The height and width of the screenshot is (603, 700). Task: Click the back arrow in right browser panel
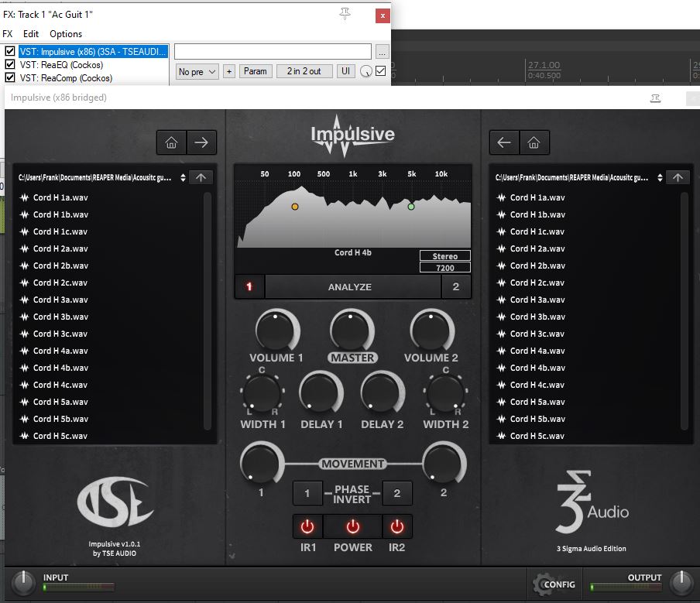(504, 142)
